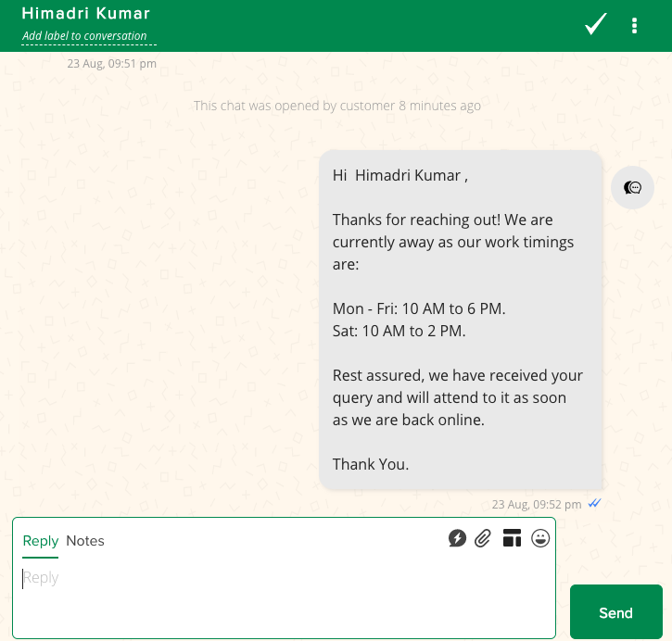This screenshot has width=672, height=641.
Task: Open quick replies lightning icon
Action: (x=457, y=538)
